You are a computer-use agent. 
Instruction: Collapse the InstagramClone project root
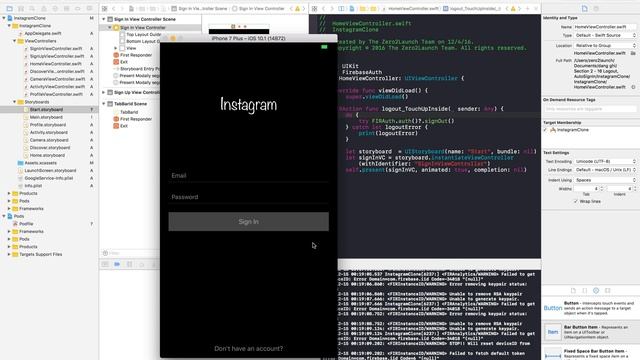pyautogui.click(x=4, y=18)
